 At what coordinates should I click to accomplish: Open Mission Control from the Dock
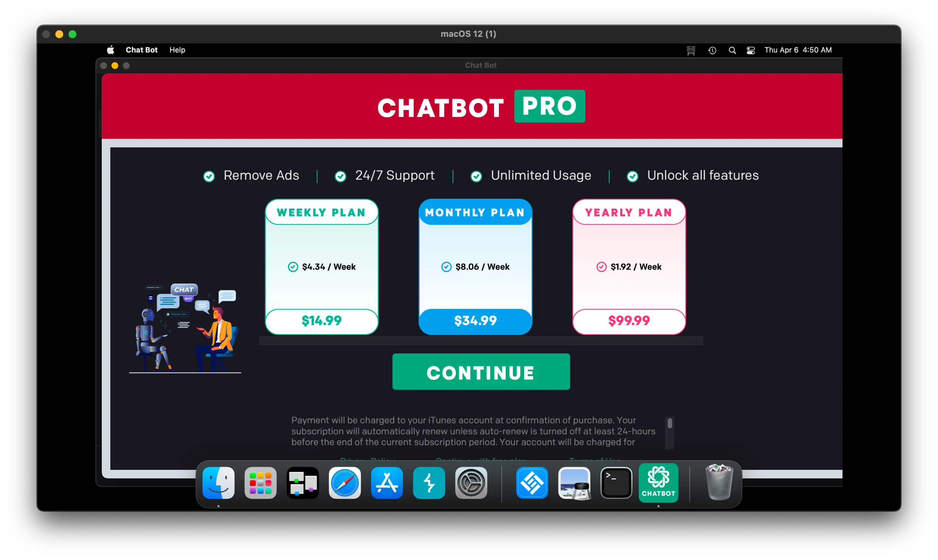pos(302,483)
